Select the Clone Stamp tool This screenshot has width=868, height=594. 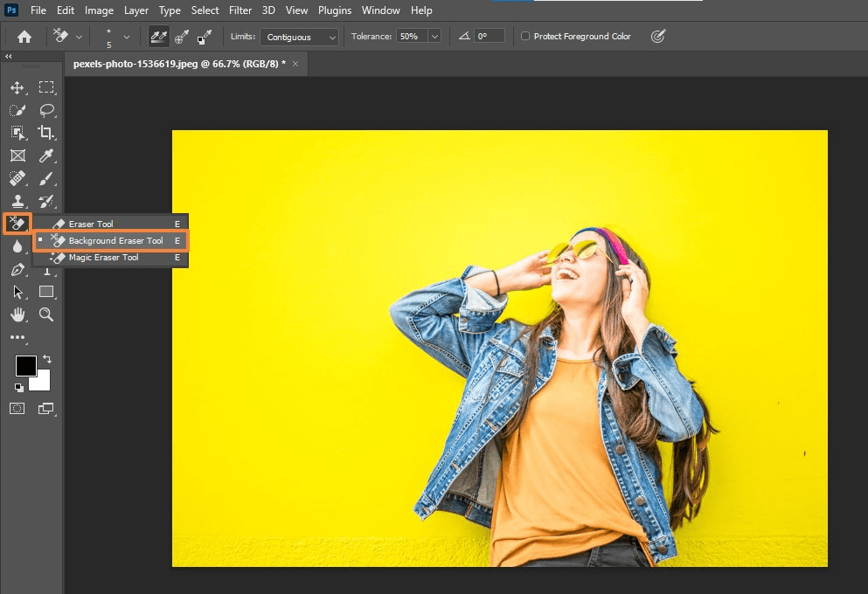click(x=16, y=201)
